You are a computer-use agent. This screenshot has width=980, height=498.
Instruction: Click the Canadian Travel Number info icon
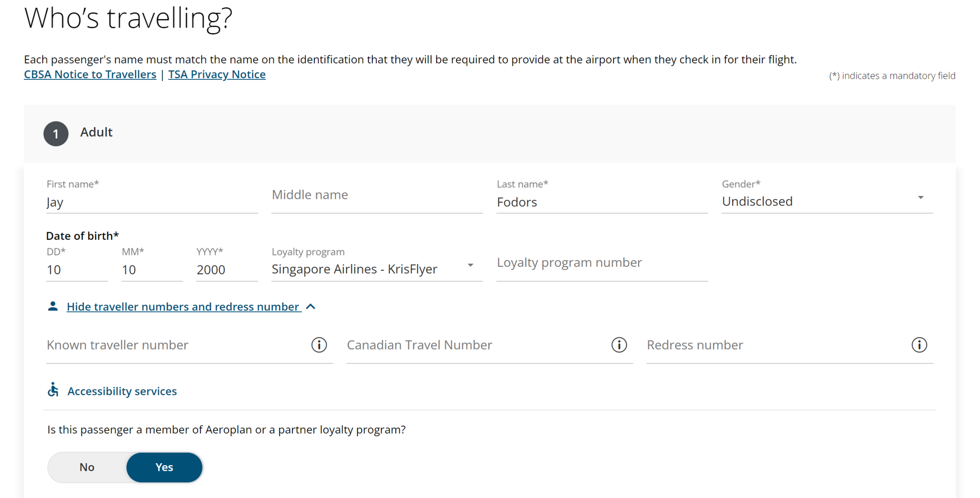pos(619,345)
